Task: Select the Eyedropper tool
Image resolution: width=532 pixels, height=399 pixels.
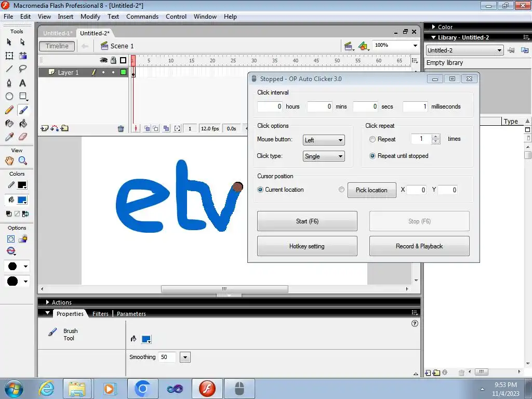Action: (9, 137)
